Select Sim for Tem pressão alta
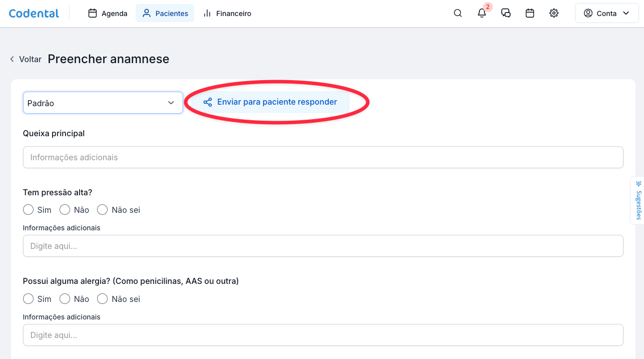 pos(29,210)
